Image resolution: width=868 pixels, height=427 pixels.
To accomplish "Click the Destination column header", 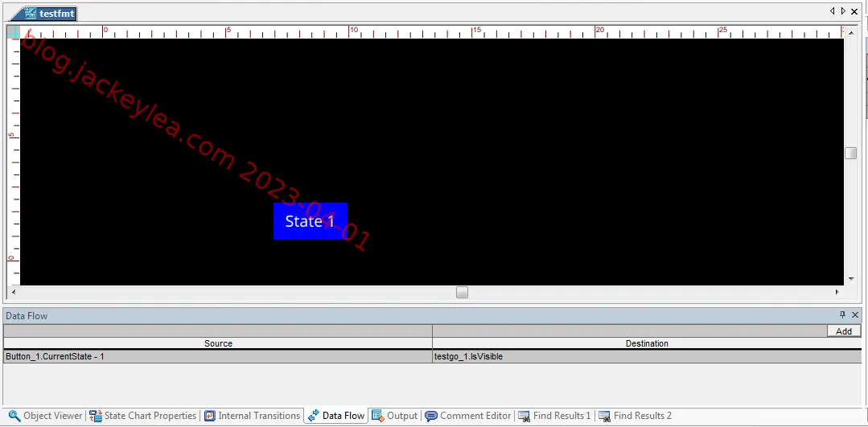I will pos(647,343).
